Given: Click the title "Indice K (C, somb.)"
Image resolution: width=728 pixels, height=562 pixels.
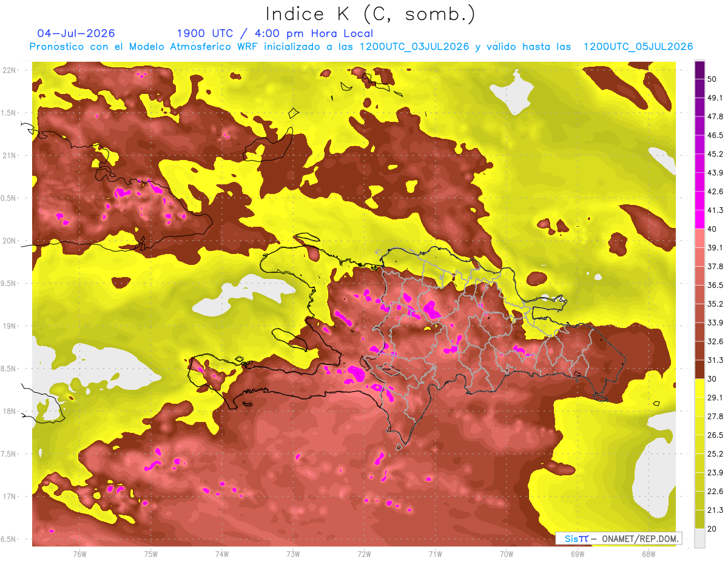Looking at the screenshot, I should pyautogui.click(x=370, y=14).
